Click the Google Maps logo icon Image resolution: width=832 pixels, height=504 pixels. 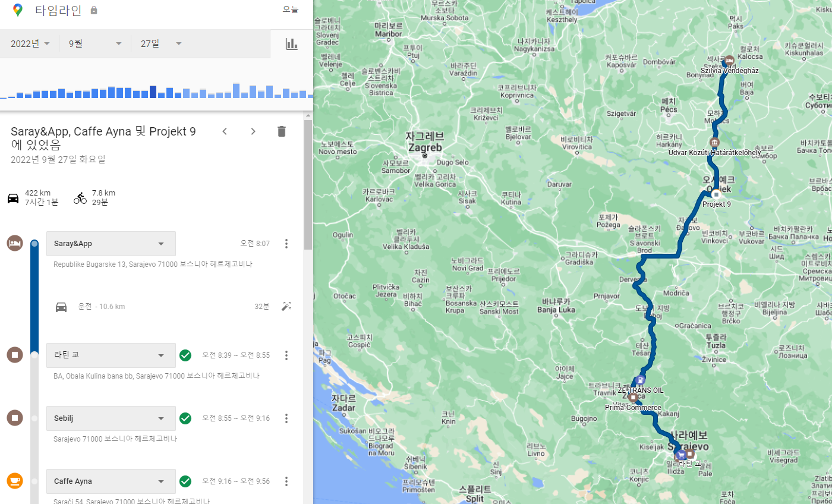point(17,10)
